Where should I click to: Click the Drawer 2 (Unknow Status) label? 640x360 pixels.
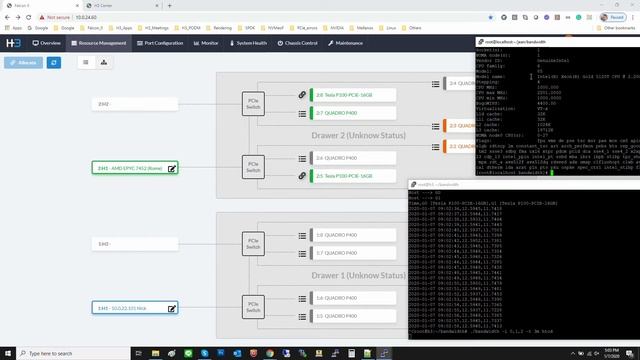click(358, 136)
